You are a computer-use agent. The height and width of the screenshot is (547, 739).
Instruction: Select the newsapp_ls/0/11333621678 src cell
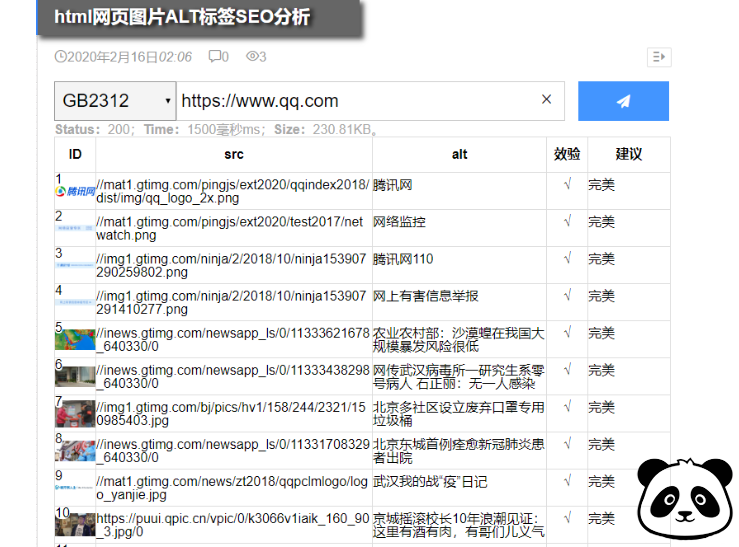pyautogui.click(x=233, y=340)
